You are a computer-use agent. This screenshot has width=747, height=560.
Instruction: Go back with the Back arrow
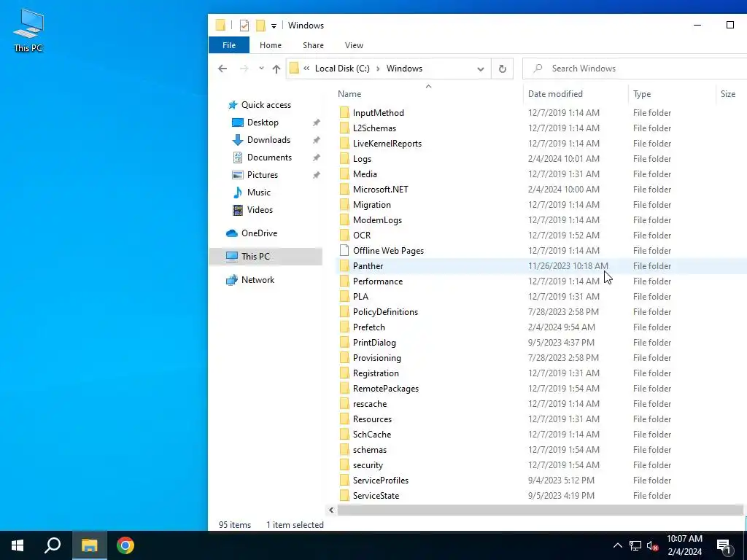pyautogui.click(x=222, y=69)
